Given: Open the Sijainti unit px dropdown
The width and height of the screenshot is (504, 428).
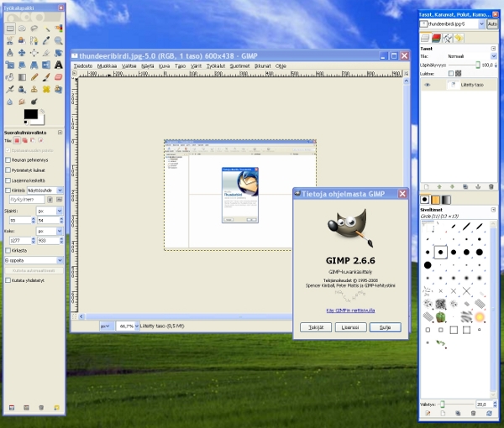Looking at the screenshot, I should (x=50, y=211).
